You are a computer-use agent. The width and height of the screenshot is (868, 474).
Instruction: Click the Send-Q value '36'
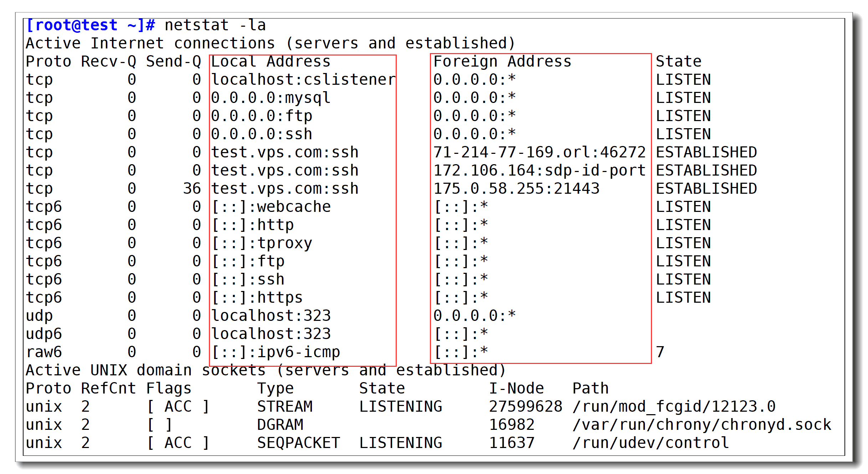(x=192, y=189)
